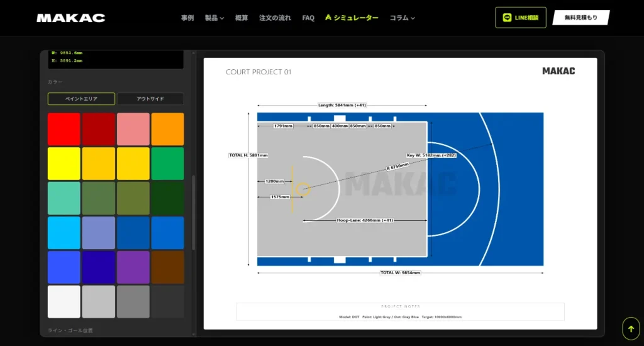This screenshot has width=644, height=346.
Task: Pick the bright green color swatch
Action: tap(167, 164)
